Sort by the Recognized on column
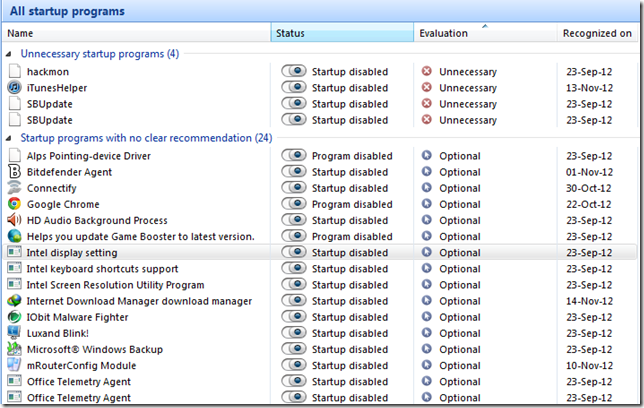The width and height of the screenshot is (644, 408). (599, 33)
